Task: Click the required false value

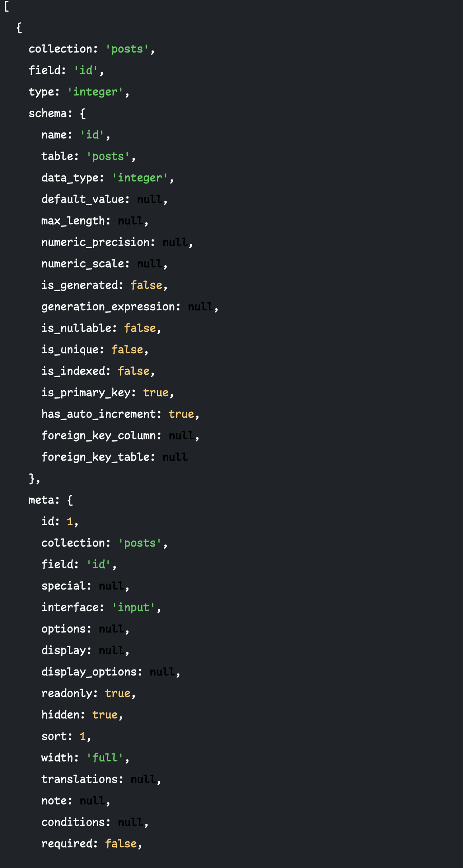Action: (121, 844)
